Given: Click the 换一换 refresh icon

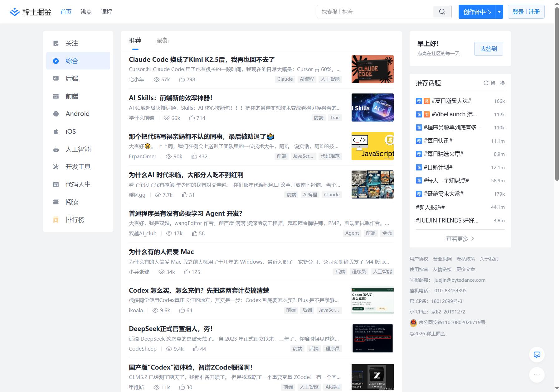Looking at the screenshot, I should tap(486, 83).
